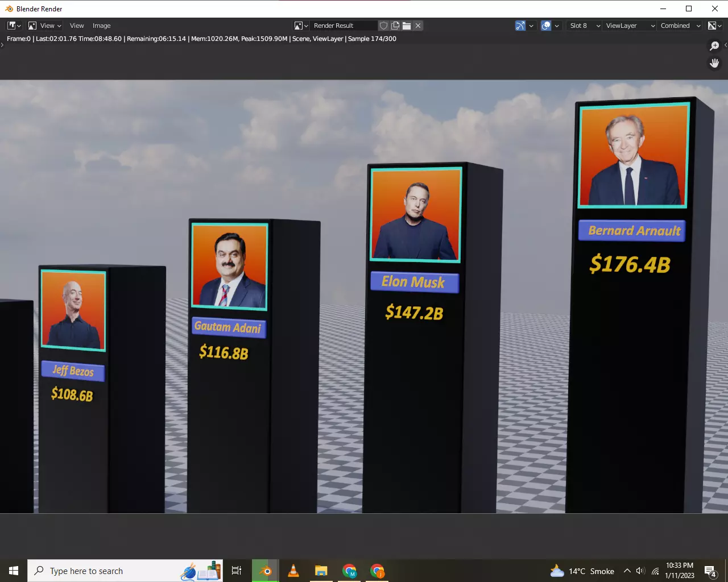Viewport: 728px width, 582px height.
Task: Click the volume speaker tray icon
Action: [x=640, y=571]
